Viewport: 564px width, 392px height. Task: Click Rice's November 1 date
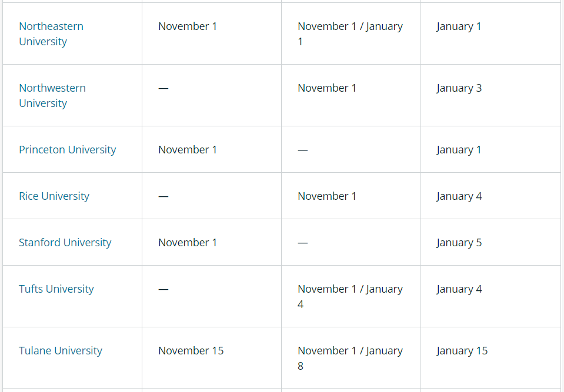tap(327, 196)
